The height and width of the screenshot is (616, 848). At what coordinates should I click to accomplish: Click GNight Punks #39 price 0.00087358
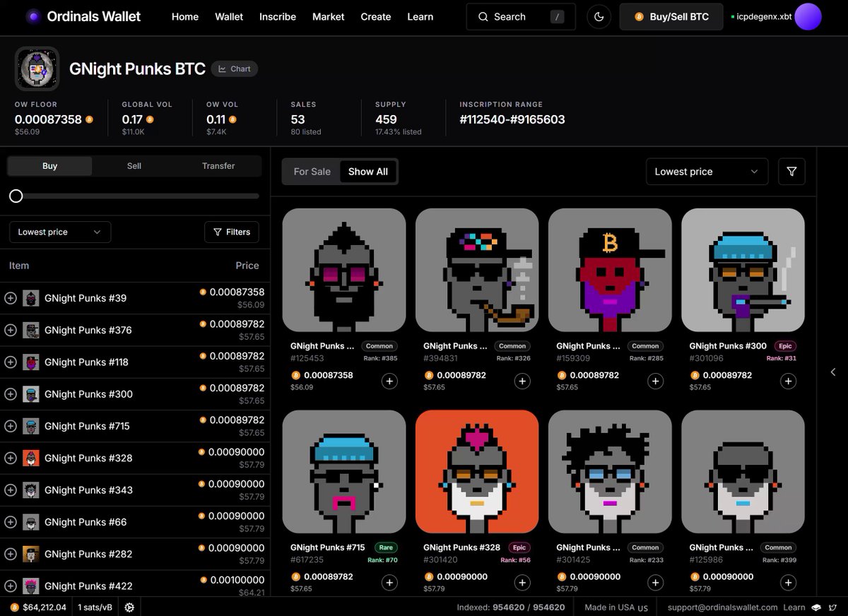coord(237,292)
